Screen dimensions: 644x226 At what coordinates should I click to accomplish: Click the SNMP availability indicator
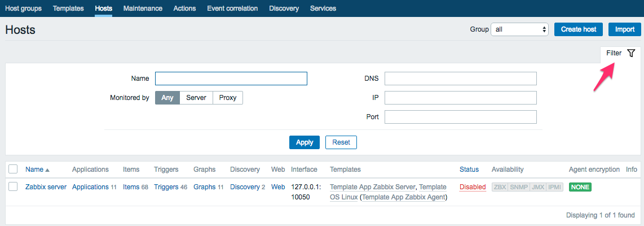pyautogui.click(x=519, y=187)
